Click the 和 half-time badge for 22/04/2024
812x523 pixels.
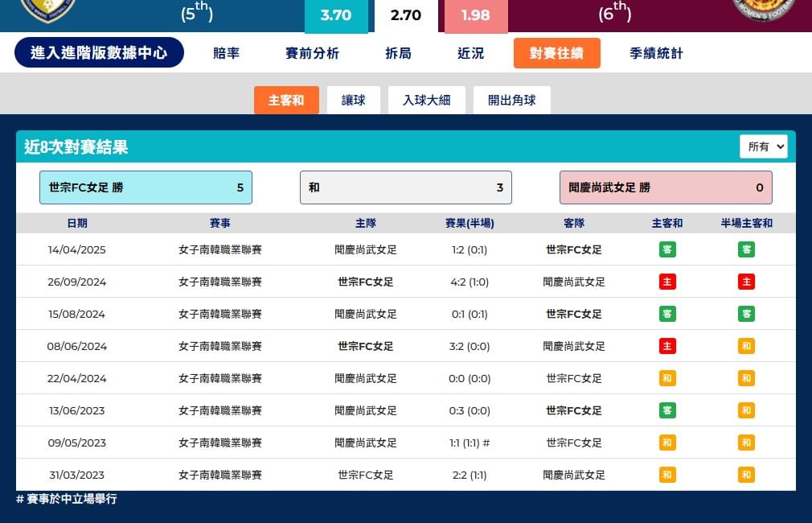point(746,378)
